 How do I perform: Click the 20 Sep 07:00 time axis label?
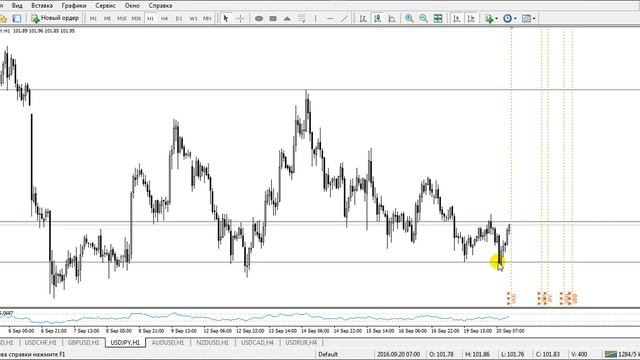[510, 331]
